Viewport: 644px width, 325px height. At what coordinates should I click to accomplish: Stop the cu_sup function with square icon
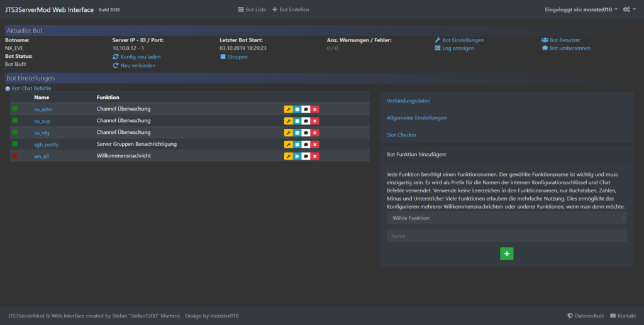[x=297, y=121]
